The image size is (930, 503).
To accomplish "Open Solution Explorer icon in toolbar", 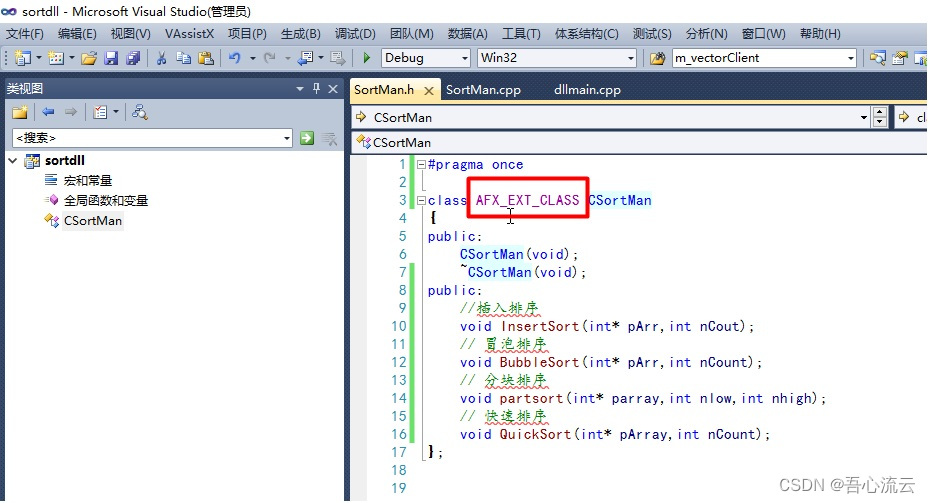I will [877, 58].
